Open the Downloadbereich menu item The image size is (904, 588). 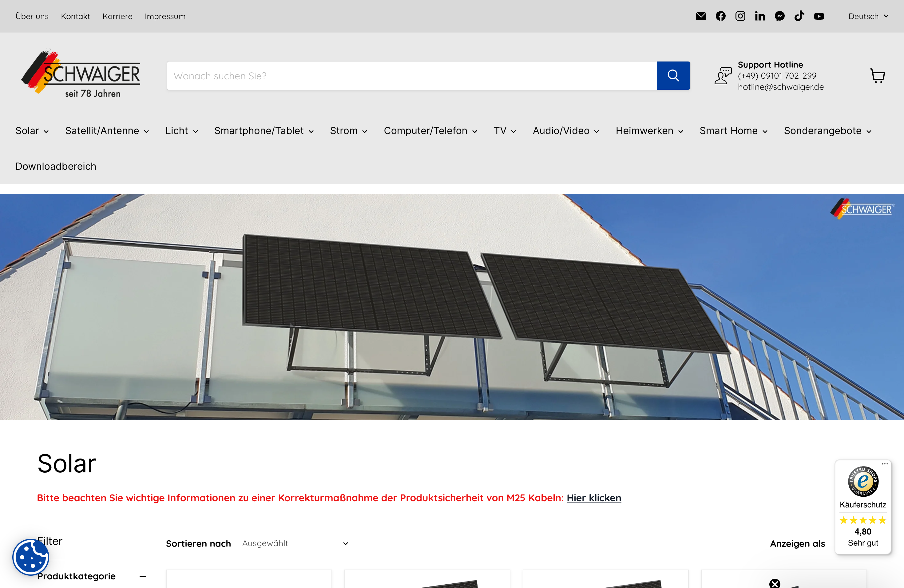(x=55, y=166)
